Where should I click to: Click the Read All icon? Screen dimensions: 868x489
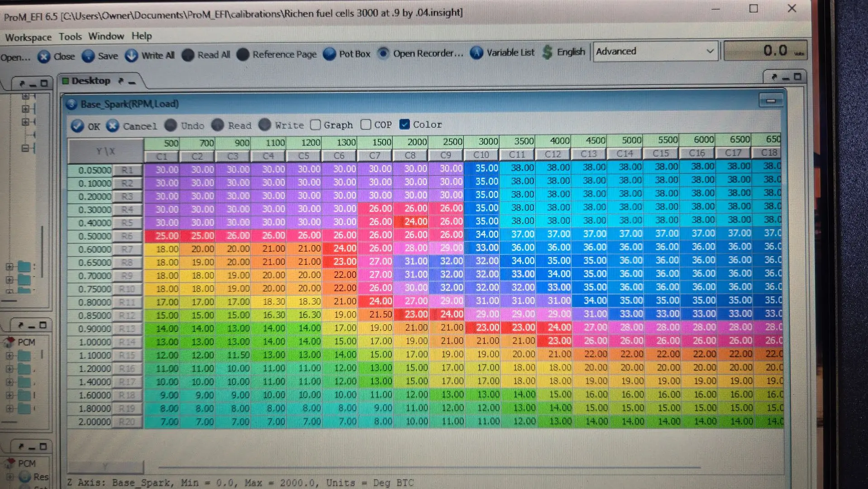coord(188,55)
